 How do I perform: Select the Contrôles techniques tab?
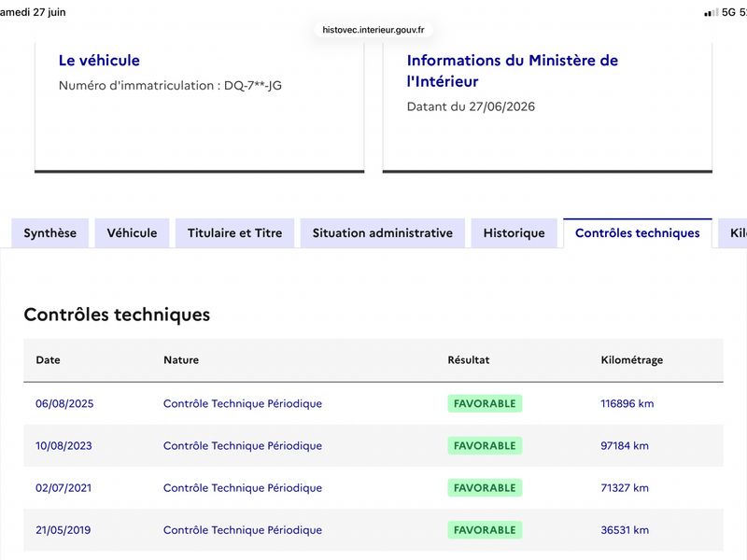point(638,232)
